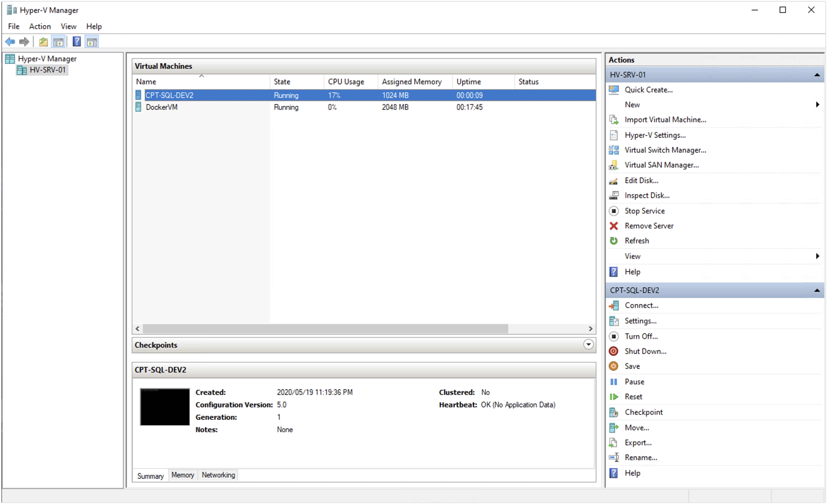Image resolution: width=827 pixels, height=504 pixels.
Task: Click the Hyper-V Settings icon
Action: point(614,135)
